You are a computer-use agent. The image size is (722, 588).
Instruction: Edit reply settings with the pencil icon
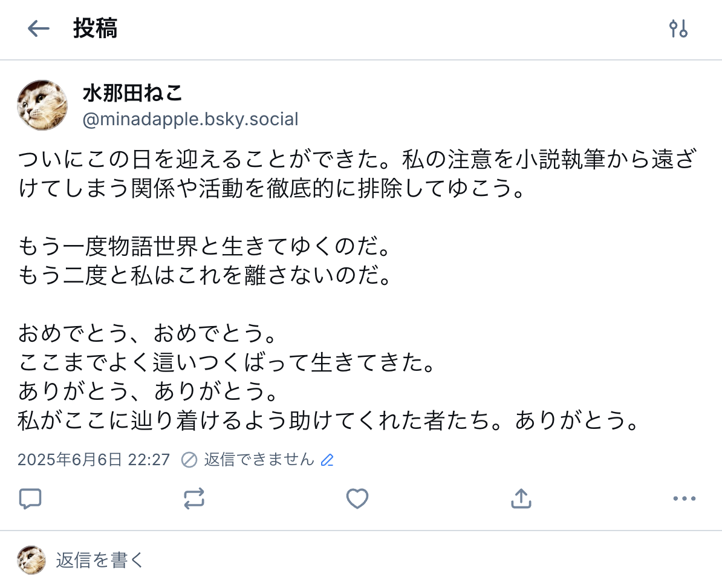click(327, 460)
